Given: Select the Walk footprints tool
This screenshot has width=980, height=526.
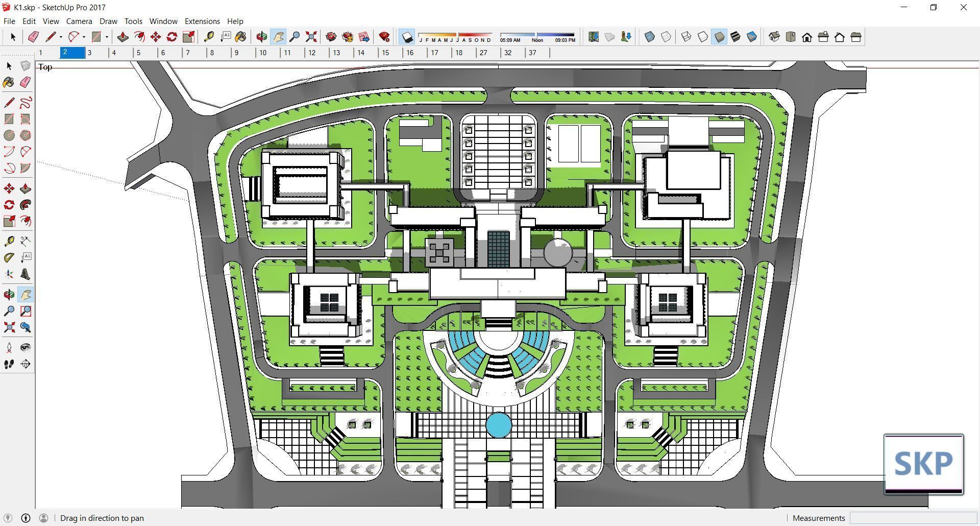Looking at the screenshot, I should pyautogui.click(x=9, y=364).
